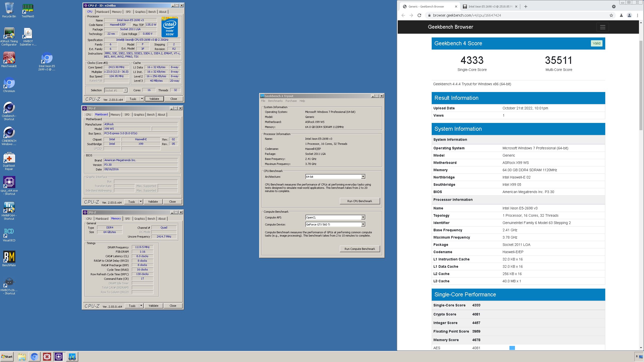Image resolution: width=644 pixels, height=362 pixels.
Task: Open HWiNFO64 shortcut icon
Action: coord(9,211)
